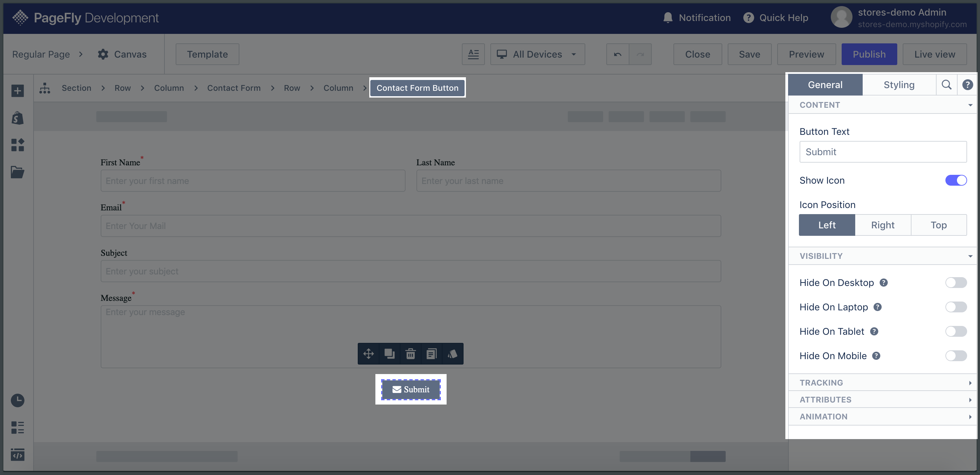The height and width of the screenshot is (475, 980).
Task: Toggle the Show Icon switch
Action: click(x=956, y=180)
